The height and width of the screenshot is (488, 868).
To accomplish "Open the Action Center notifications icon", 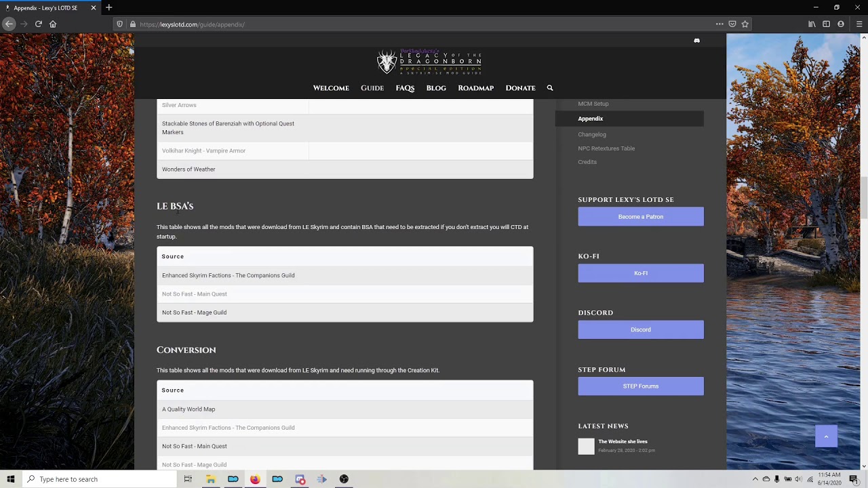I will (854, 479).
